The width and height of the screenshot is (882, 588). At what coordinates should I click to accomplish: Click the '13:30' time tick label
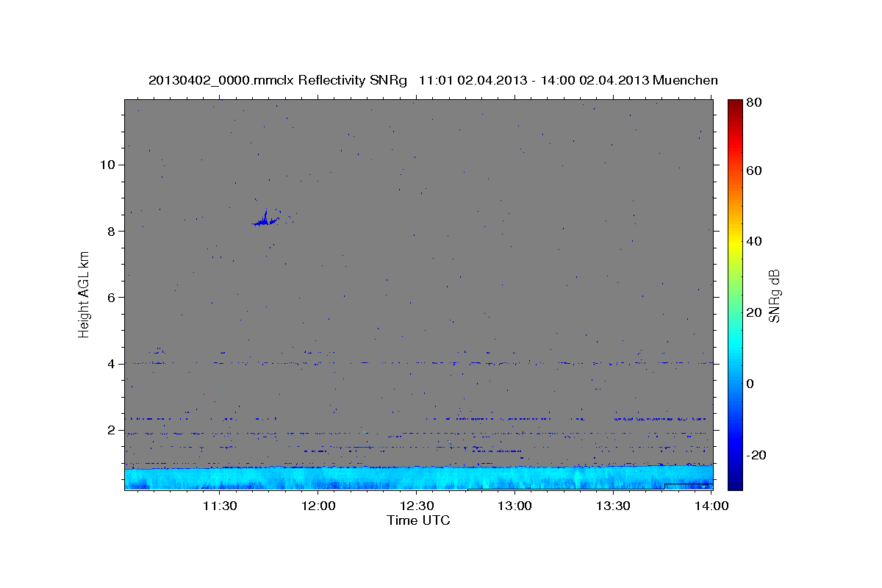click(613, 506)
